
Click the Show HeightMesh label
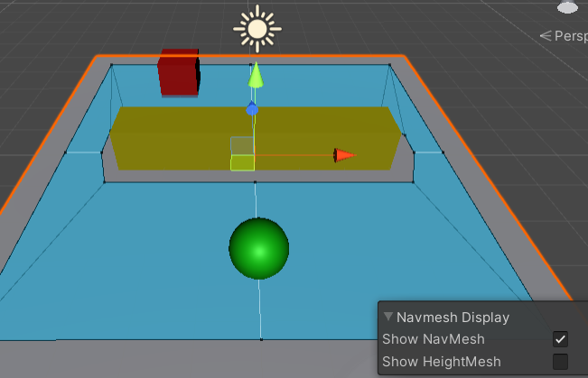tap(442, 362)
